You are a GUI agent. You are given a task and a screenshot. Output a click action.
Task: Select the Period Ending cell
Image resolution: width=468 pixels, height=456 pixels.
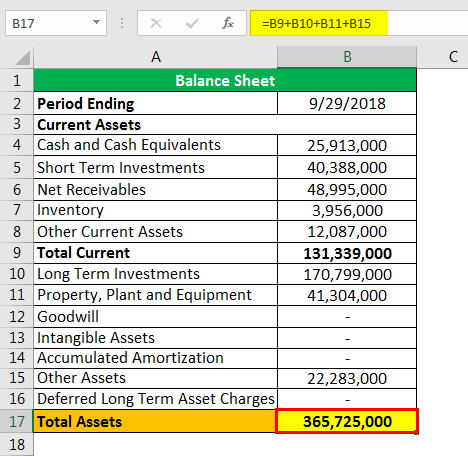[x=155, y=103]
